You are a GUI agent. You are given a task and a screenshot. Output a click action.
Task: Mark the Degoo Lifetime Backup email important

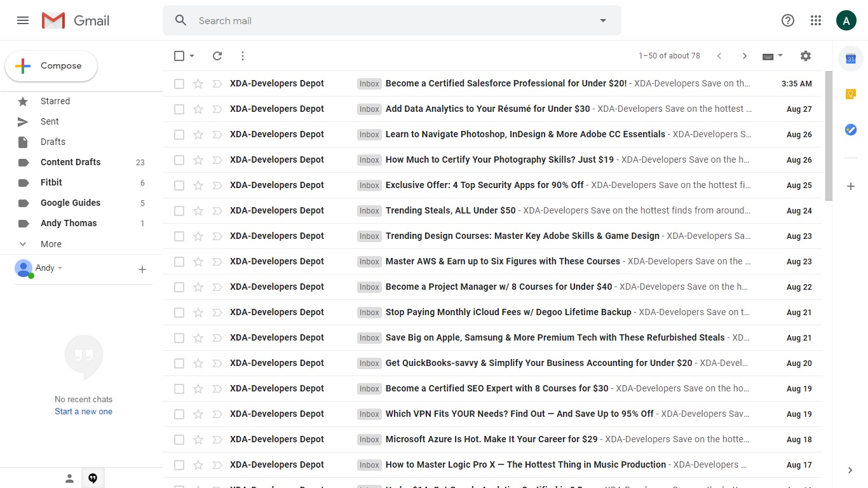[217, 312]
